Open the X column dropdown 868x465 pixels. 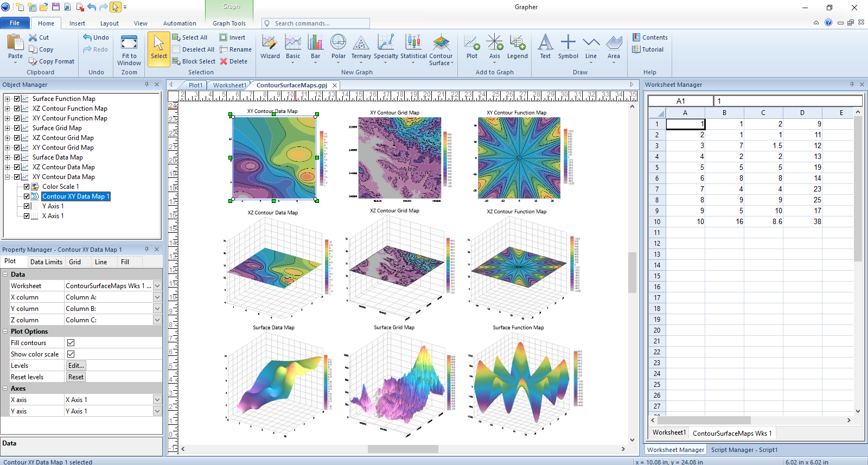coord(157,297)
